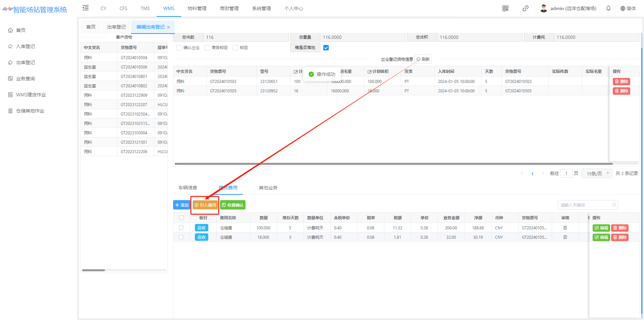Click the search icon in keyword field
Screen dimensions: 644x320
click(x=614, y=205)
